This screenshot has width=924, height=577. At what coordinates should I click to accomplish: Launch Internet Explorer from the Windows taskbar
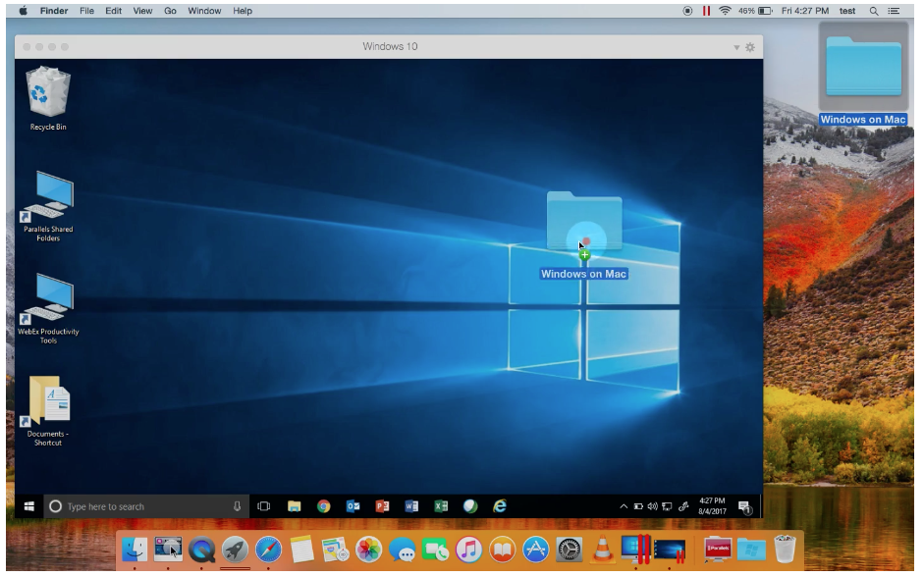[x=500, y=506]
